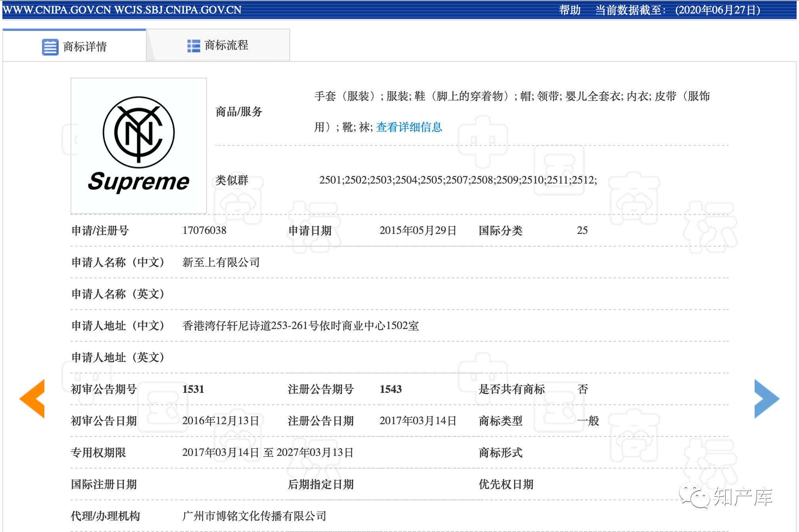
Task: Click the 当前数据截至 date text
Action: [x=678, y=10]
